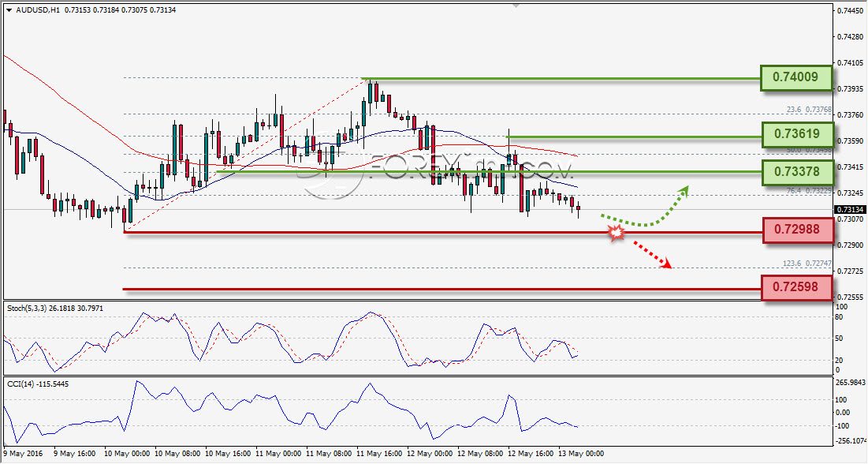Click price scale value 0.73245
The height and width of the screenshot is (464, 868).
[851, 193]
